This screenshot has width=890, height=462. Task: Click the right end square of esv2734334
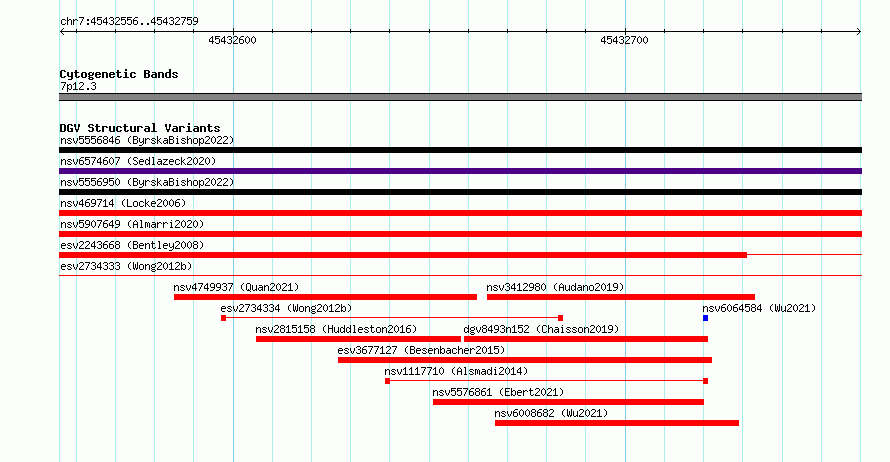click(x=560, y=318)
